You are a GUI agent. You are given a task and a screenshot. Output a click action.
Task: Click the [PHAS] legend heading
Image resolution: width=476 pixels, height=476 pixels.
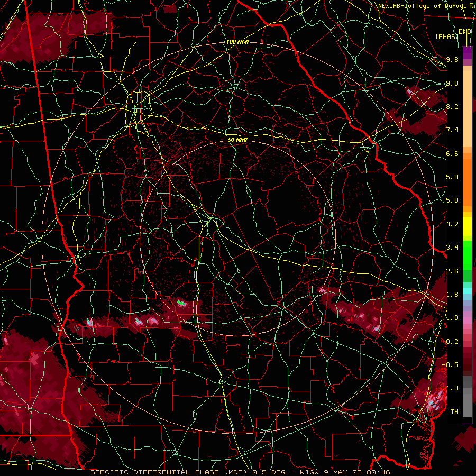(446, 36)
